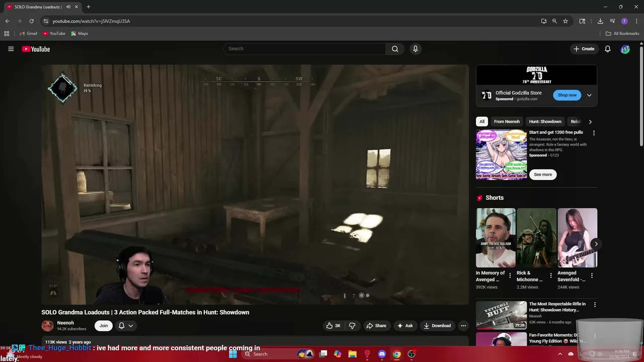
Task: Open Chrome from the taskbar
Action: click(396, 354)
